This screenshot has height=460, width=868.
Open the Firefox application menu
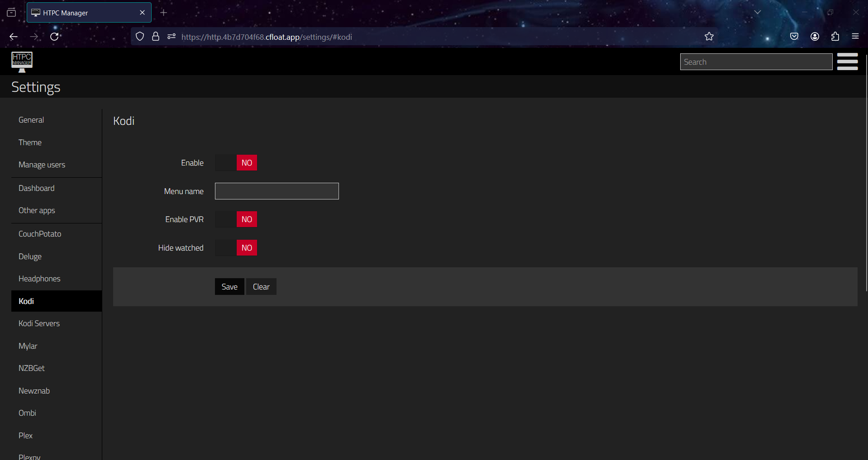[x=855, y=37]
